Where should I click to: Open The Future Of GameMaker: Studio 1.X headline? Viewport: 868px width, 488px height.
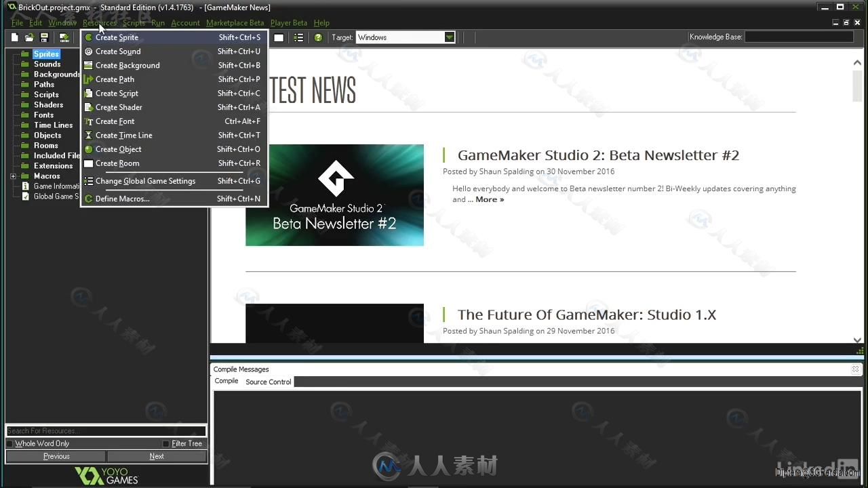[587, 314]
